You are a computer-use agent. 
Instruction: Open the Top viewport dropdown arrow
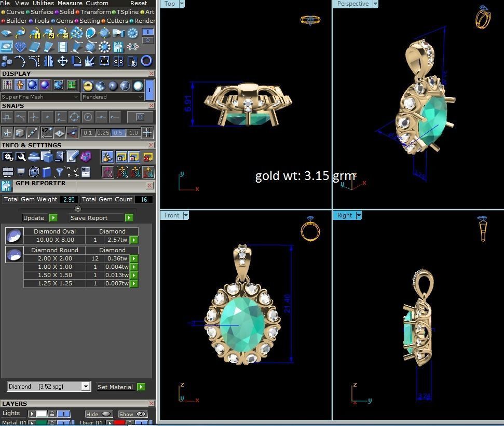(x=182, y=4)
